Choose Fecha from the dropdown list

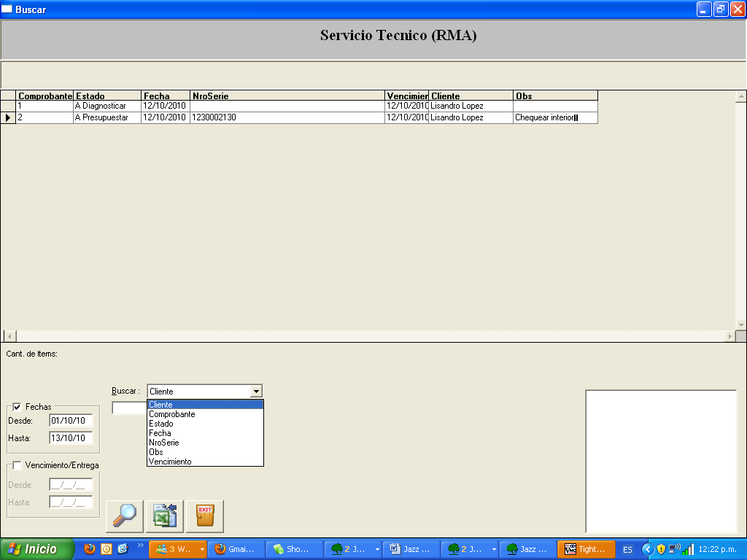[205, 433]
